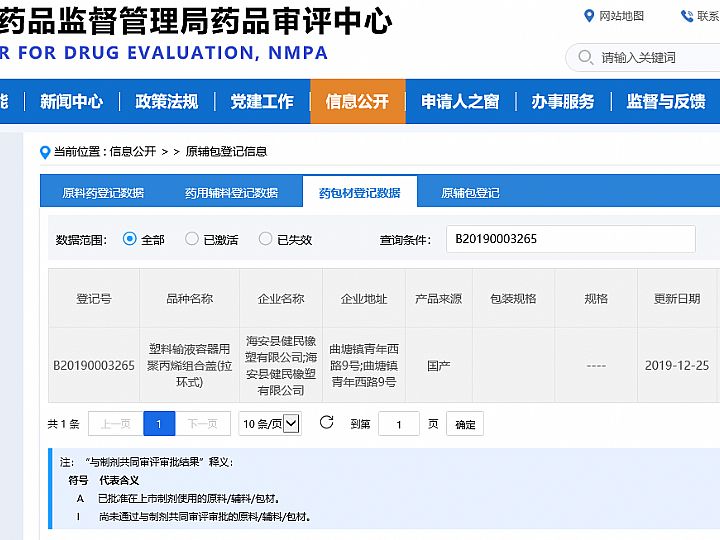Switch to the 原料药登记数据 tab
The width and height of the screenshot is (720, 540).
tap(103, 193)
